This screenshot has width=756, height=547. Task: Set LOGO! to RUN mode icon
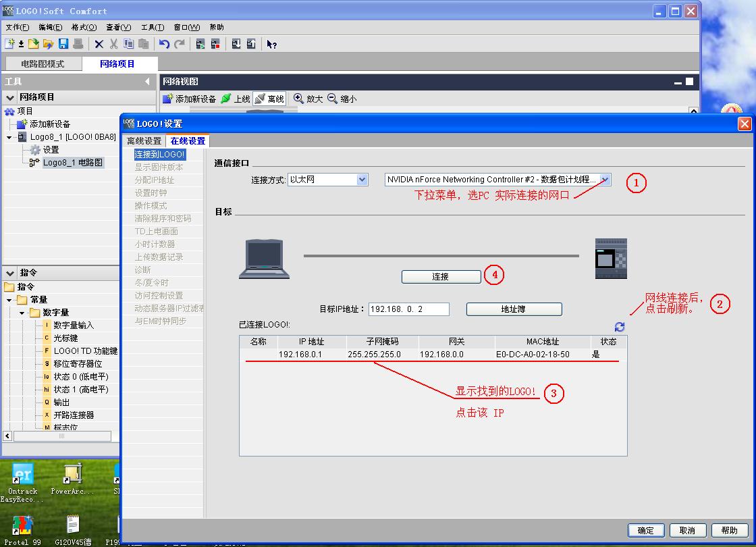[x=200, y=44]
